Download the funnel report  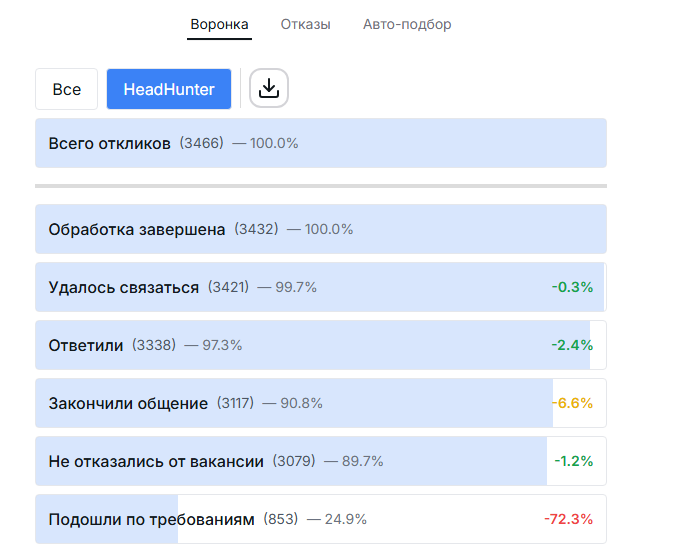(268, 89)
